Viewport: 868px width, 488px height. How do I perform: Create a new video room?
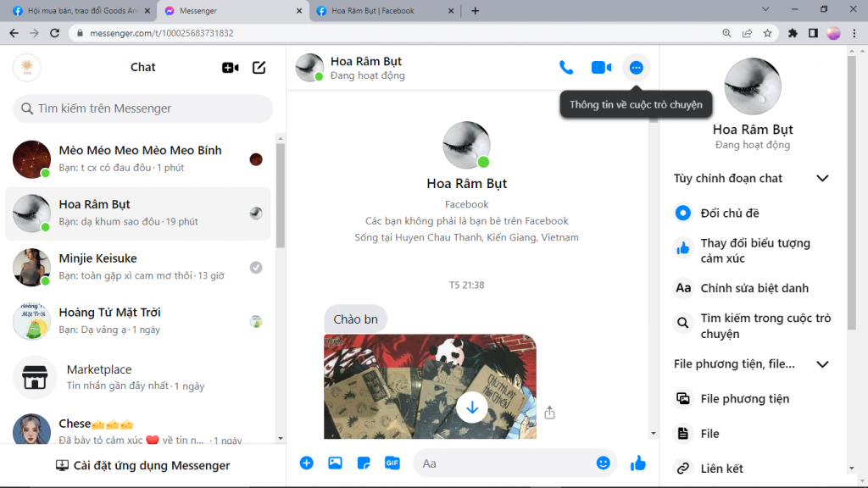[x=230, y=68]
